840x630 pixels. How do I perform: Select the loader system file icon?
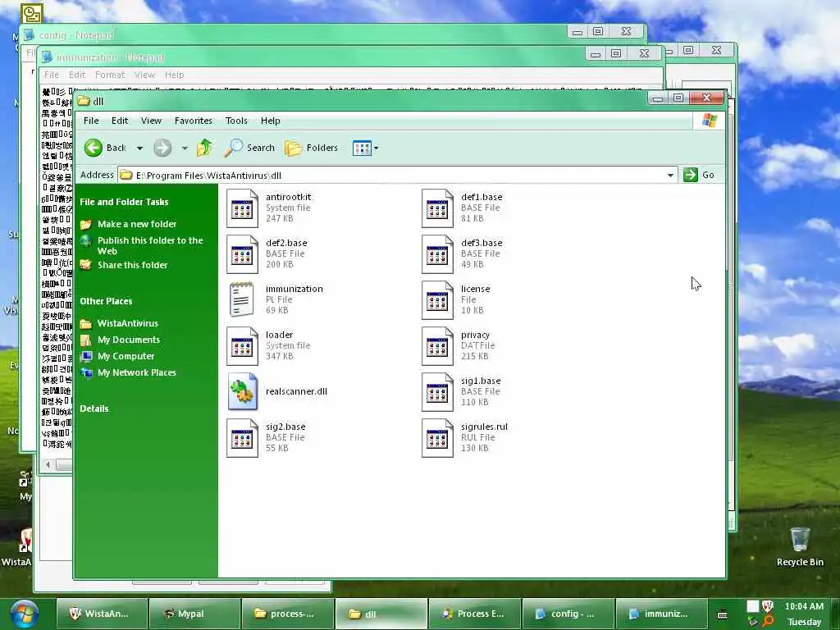[x=242, y=346]
